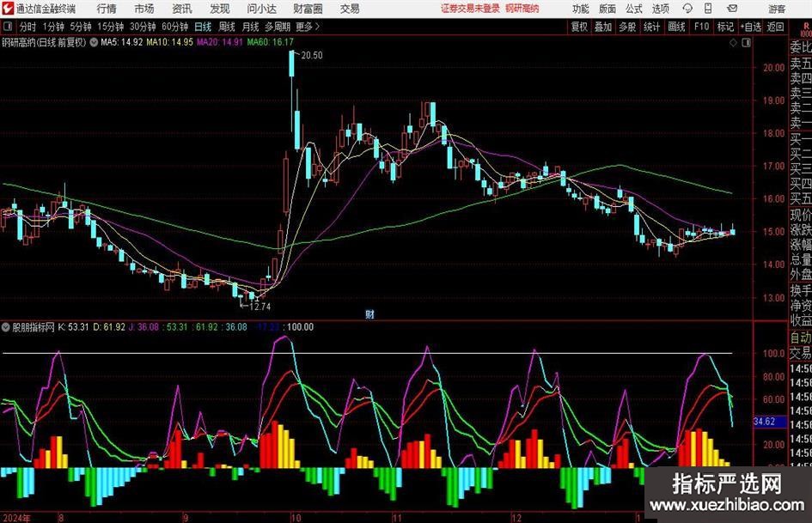Click the 20.50 high price label

312,56
